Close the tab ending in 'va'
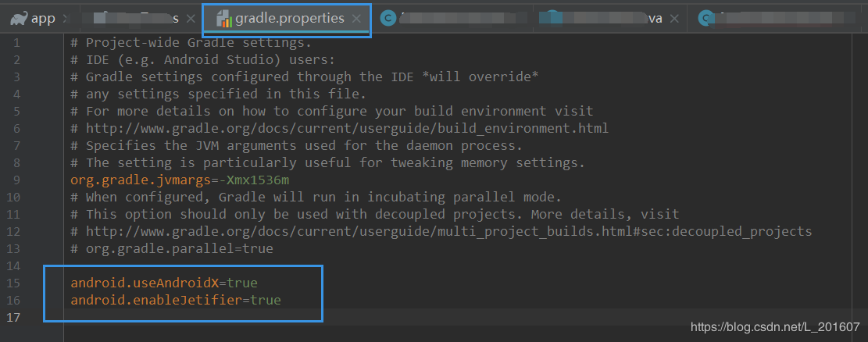 (673, 19)
